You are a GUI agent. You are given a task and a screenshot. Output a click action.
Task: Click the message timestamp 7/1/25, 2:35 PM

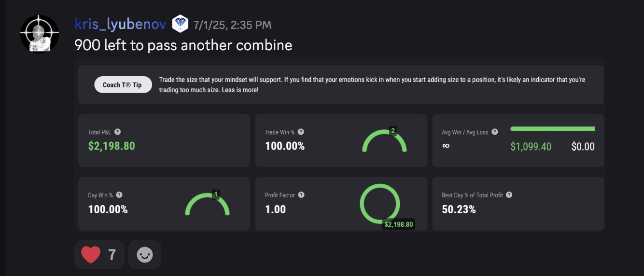coord(232,24)
